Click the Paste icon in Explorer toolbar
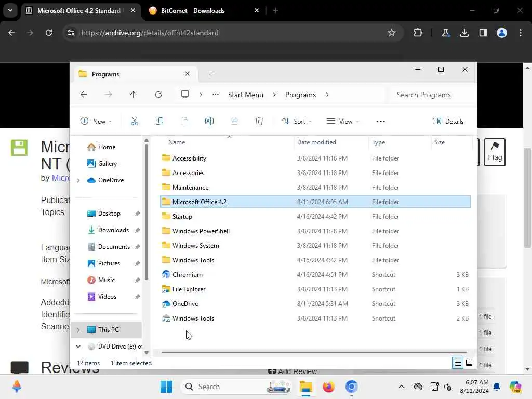 [x=184, y=121]
